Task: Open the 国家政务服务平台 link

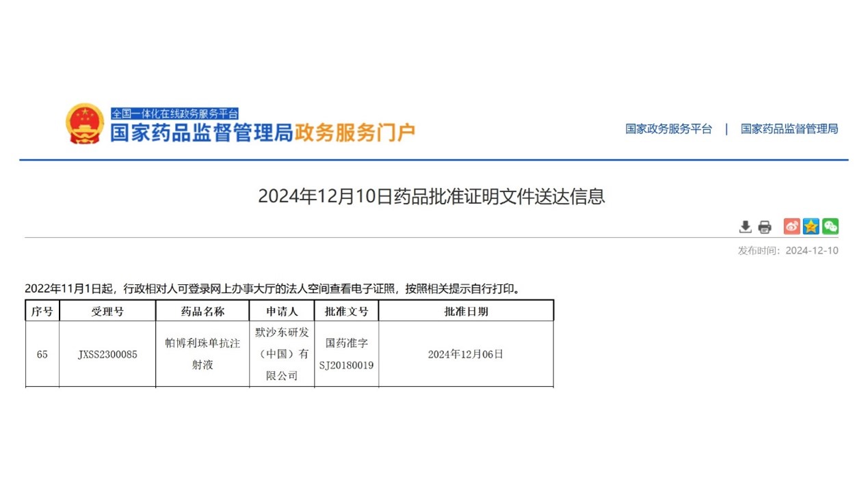Action: click(x=668, y=128)
